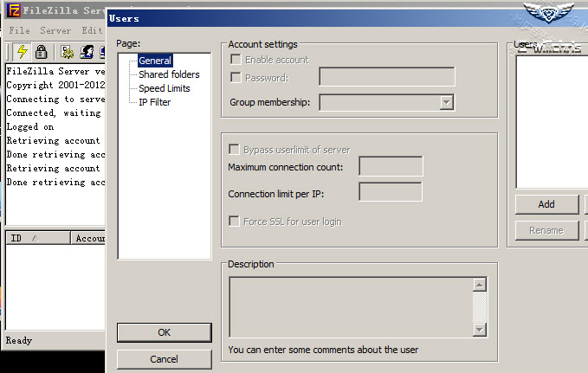Screen dimensions: 588x373
Task: Sort connections by the ID column header
Action: coord(37,238)
